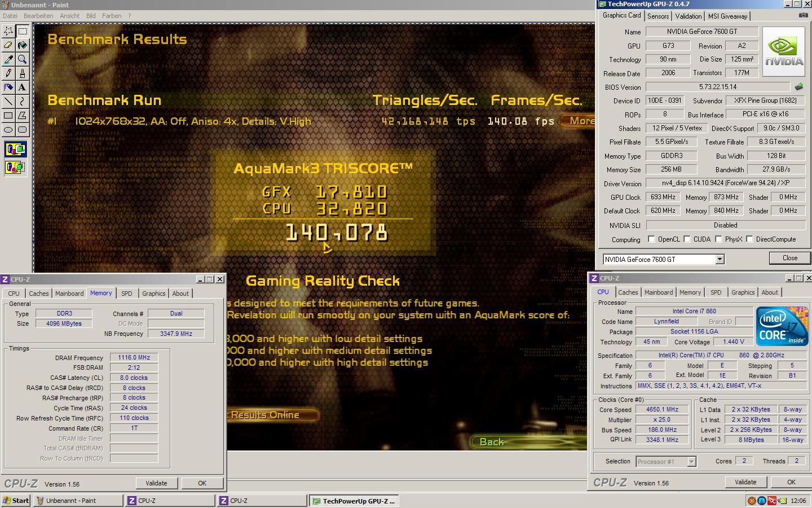Click the Core Speed value 4650.1 MHz
Screen dimensions: 812x508
coord(662,410)
